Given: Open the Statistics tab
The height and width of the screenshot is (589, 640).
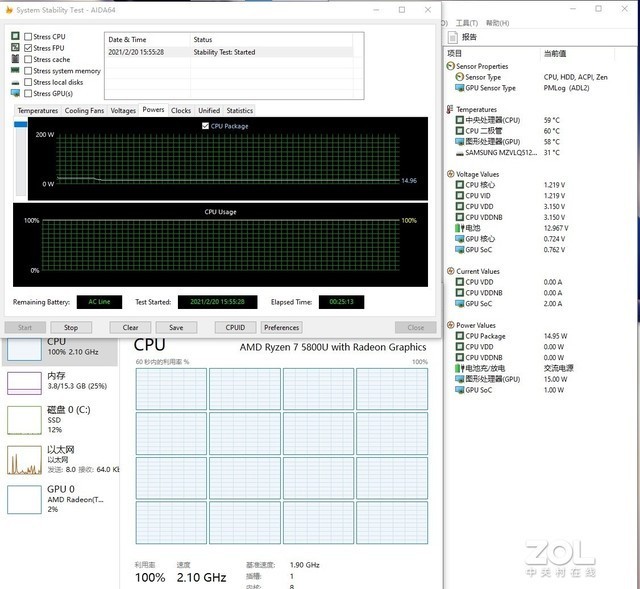Looking at the screenshot, I should pos(240,111).
